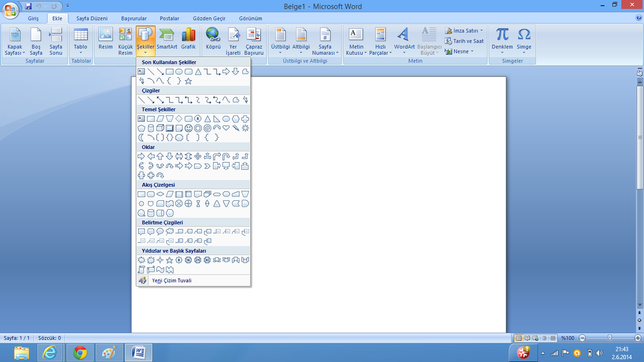Choose the vertical scroll banner shape

coord(141,269)
